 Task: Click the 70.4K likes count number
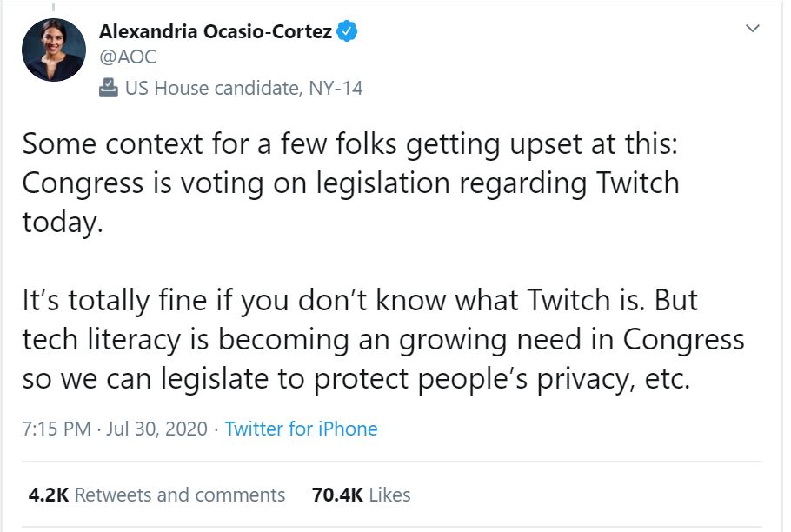pos(337,495)
